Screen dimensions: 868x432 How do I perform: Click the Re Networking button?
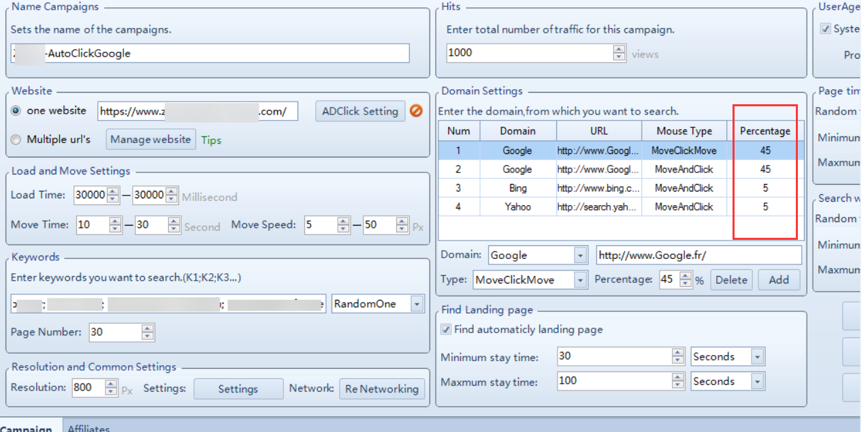pyautogui.click(x=382, y=389)
